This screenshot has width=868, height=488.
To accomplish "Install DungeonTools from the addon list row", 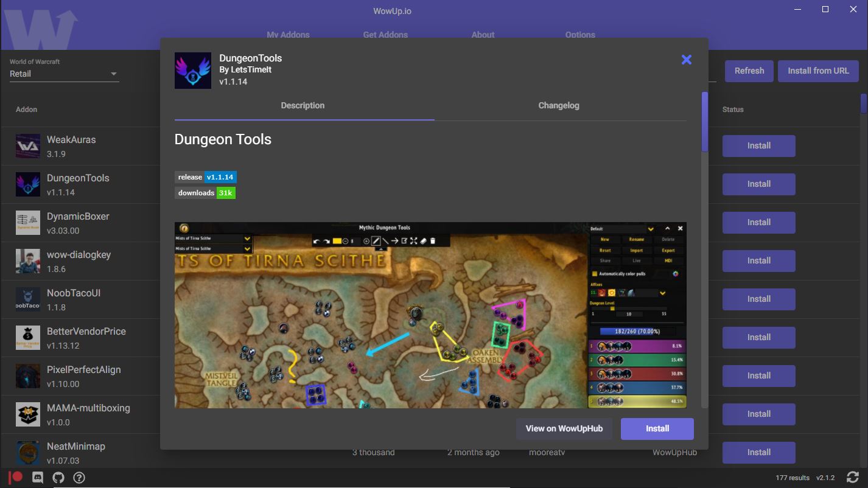I will 759,184.
